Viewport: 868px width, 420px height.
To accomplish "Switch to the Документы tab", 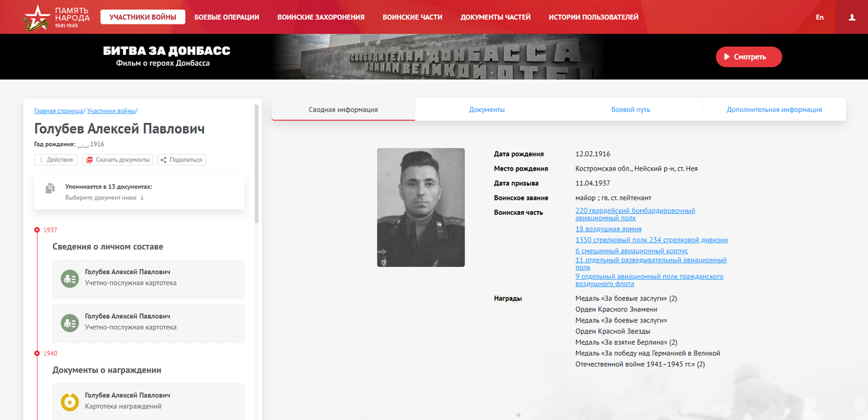I will 487,110.
